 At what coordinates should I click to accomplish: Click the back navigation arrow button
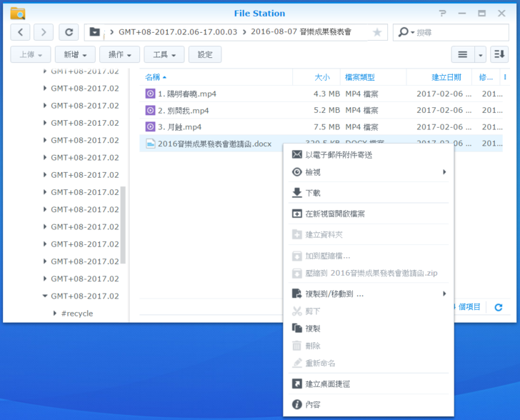[x=20, y=32]
